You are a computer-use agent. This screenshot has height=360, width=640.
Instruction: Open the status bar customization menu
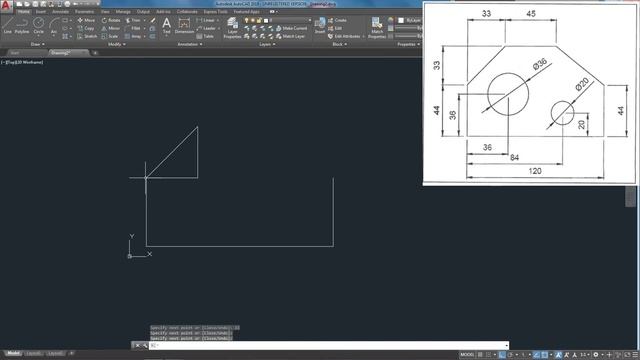tap(635, 355)
